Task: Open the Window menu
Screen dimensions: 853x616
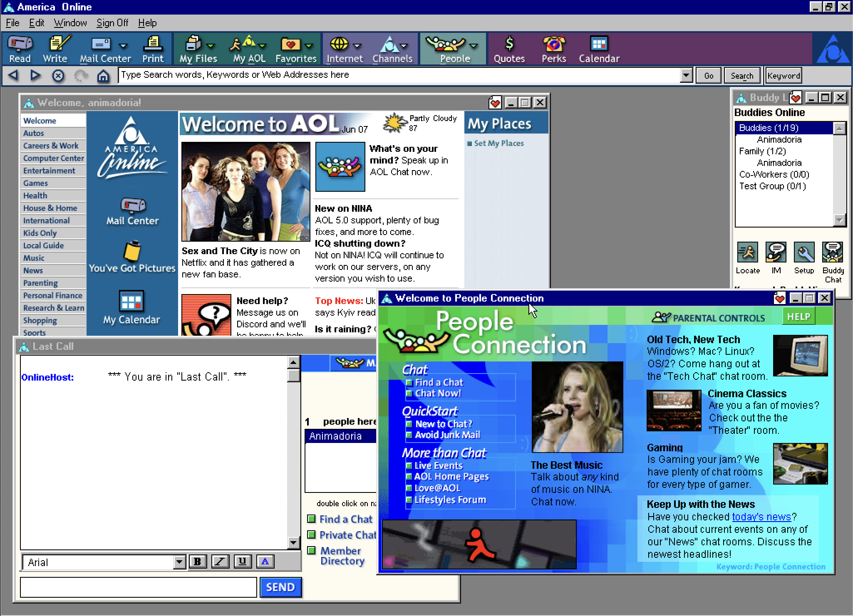Action: tap(70, 23)
